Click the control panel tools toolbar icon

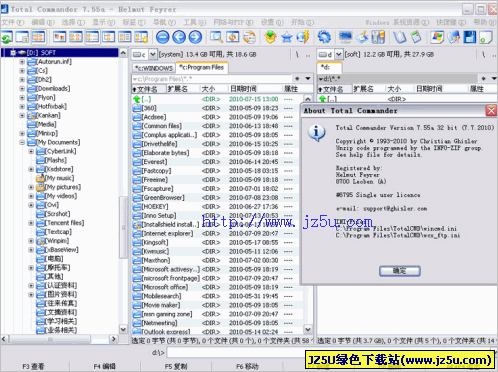[x=378, y=37]
